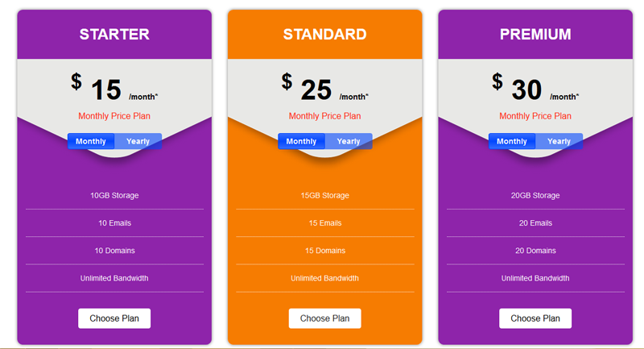
Task: Click Premium's Unlimited Bandwidth feature
Action: tap(535, 278)
